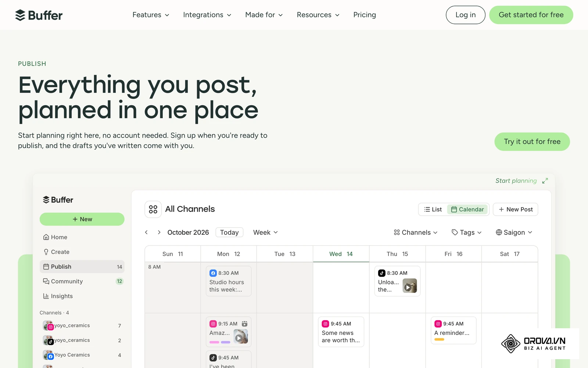Image resolution: width=588 pixels, height=368 pixels.
Task: Switch to Calendar view
Action: pos(467,209)
